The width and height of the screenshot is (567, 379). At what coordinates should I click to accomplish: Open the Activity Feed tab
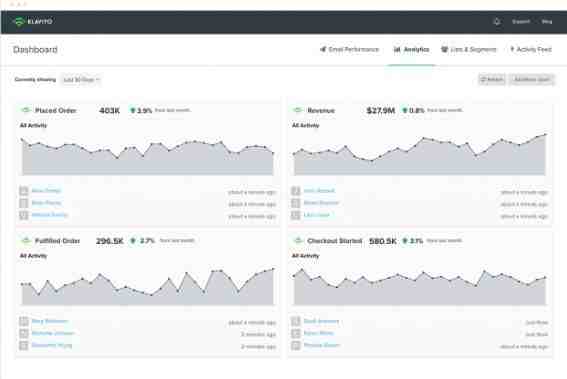(x=531, y=49)
